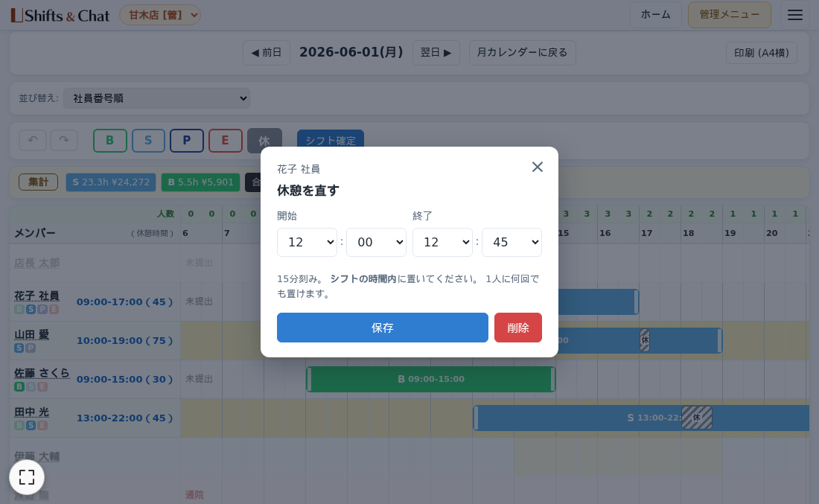Click the B skill badge under 佐藤 さくら
Viewport: 819px width, 504px height.
point(19,386)
